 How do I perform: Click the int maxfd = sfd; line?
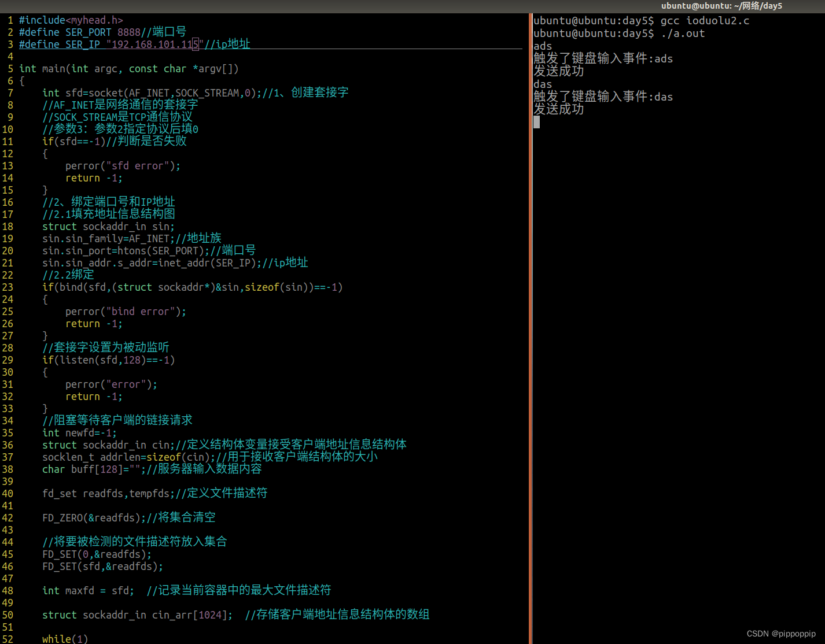(186, 591)
